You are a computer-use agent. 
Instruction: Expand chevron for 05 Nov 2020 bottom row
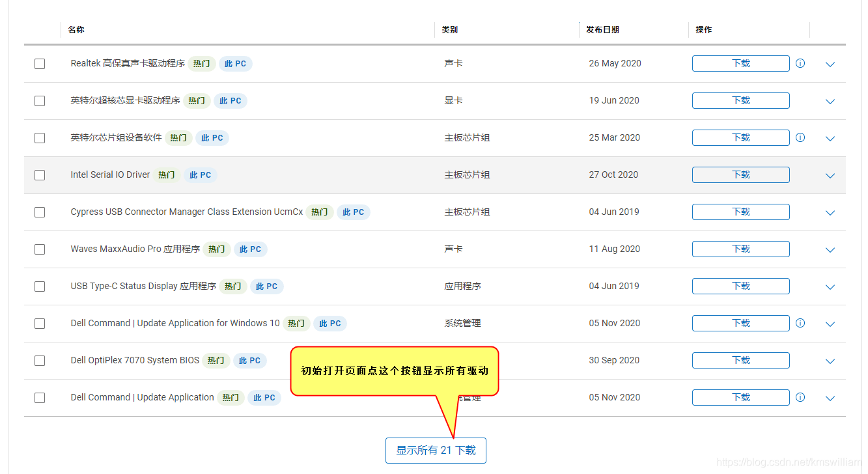point(830,398)
